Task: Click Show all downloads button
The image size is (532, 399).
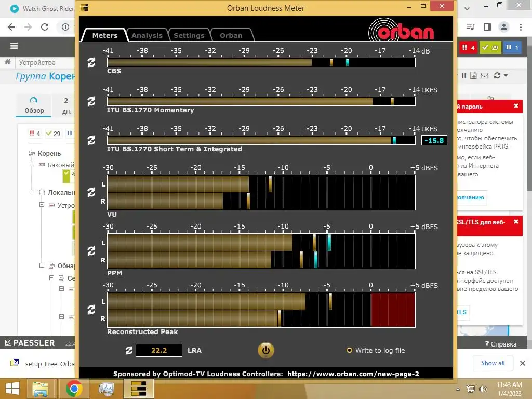Action: [493, 363]
